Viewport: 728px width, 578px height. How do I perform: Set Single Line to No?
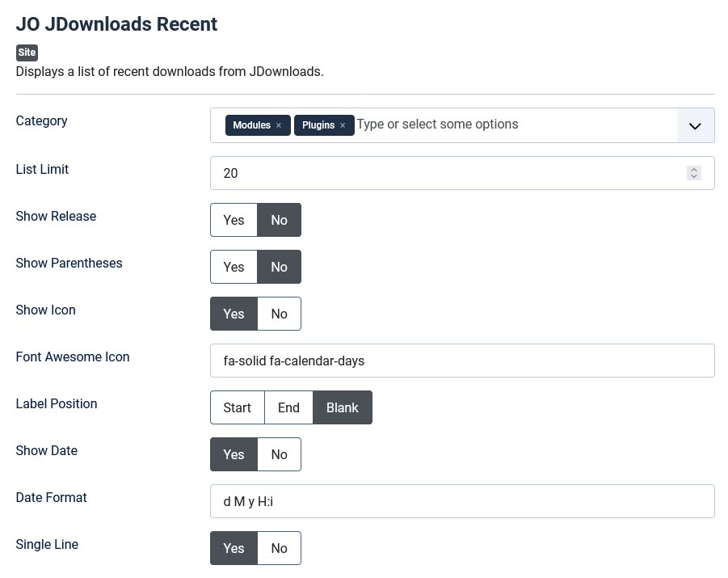point(279,548)
